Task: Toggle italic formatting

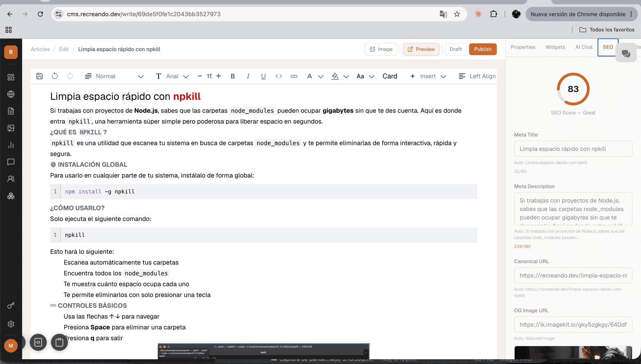Action: (x=248, y=76)
